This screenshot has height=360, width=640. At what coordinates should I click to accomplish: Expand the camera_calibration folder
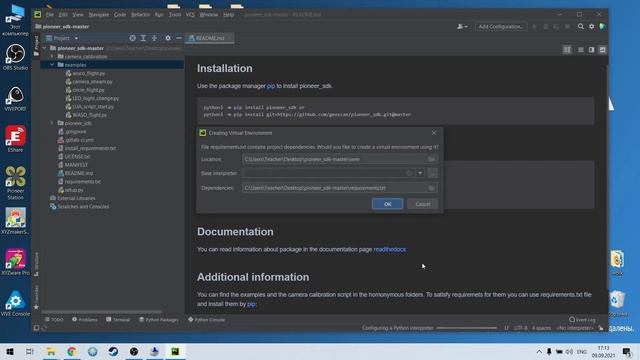52,56
